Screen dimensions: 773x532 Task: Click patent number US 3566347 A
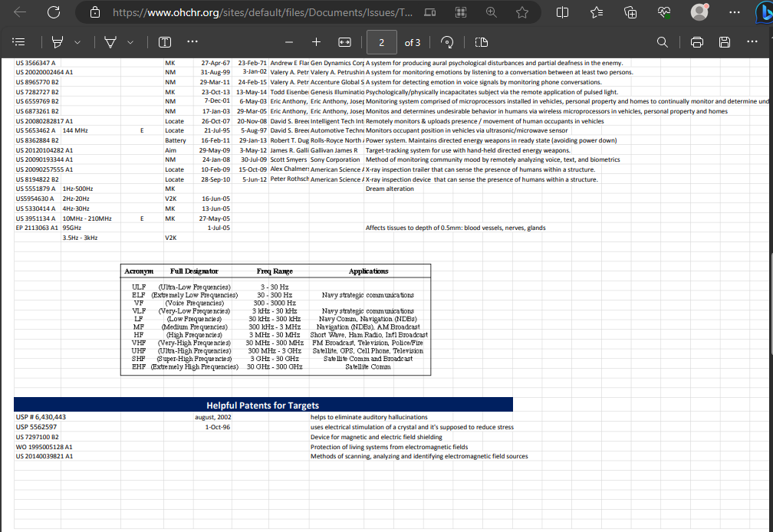[35, 63]
